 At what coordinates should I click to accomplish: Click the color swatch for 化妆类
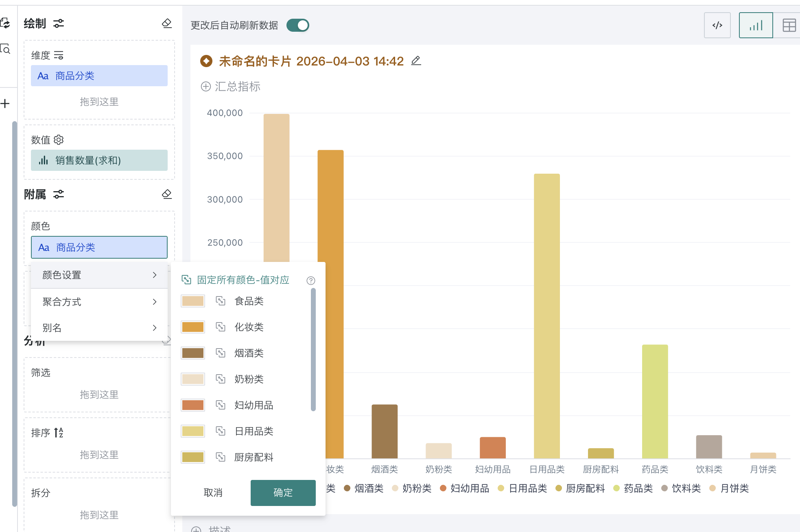tap(193, 327)
